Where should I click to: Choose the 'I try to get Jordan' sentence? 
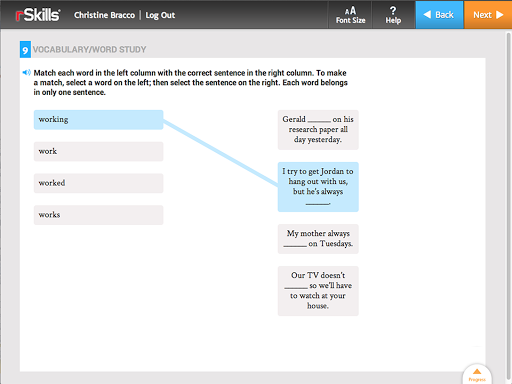pos(318,187)
